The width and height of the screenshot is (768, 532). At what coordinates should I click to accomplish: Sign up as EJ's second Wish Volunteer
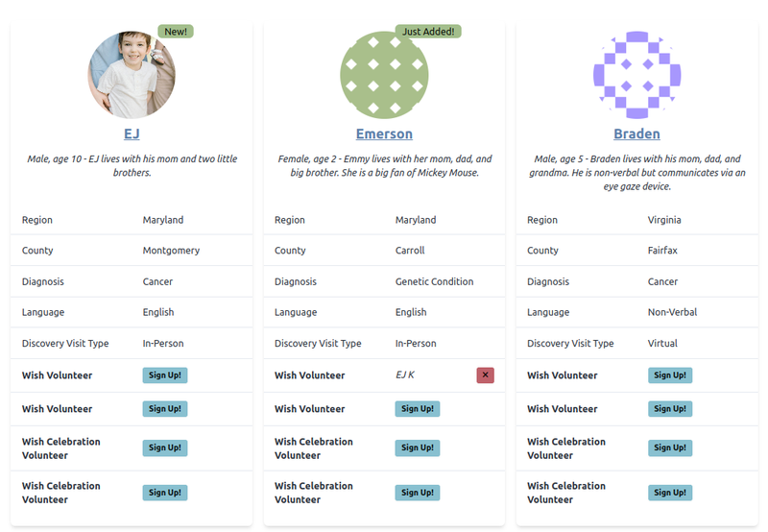pyautogui.click(x=165, y=408)
